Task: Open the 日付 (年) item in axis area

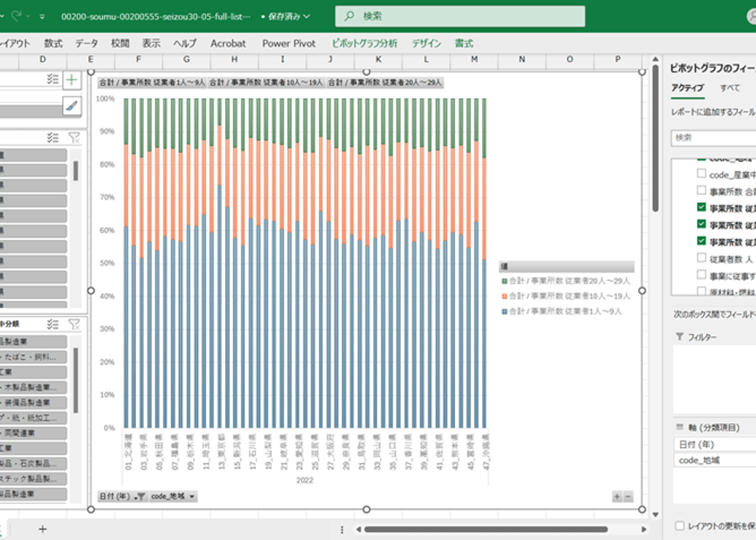Action: 714,444
